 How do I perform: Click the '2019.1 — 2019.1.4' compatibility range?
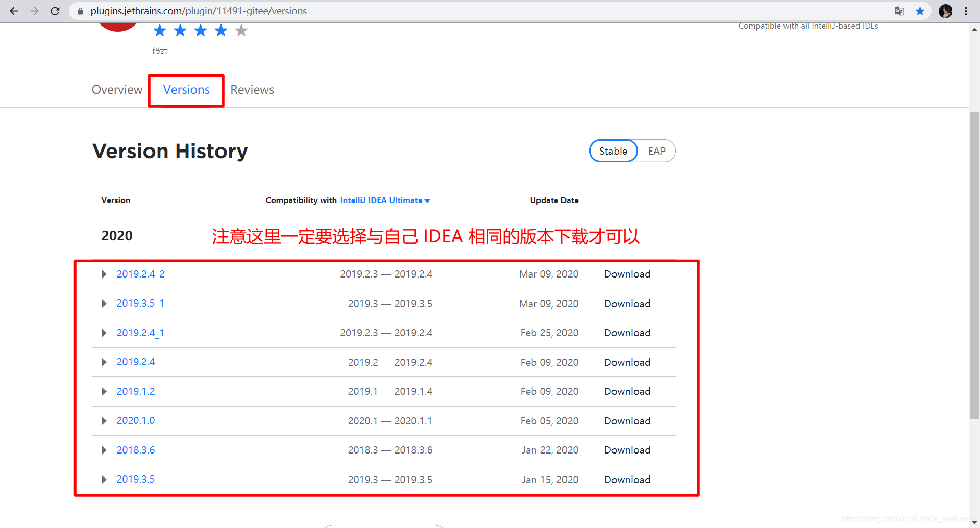click(390, 392)
